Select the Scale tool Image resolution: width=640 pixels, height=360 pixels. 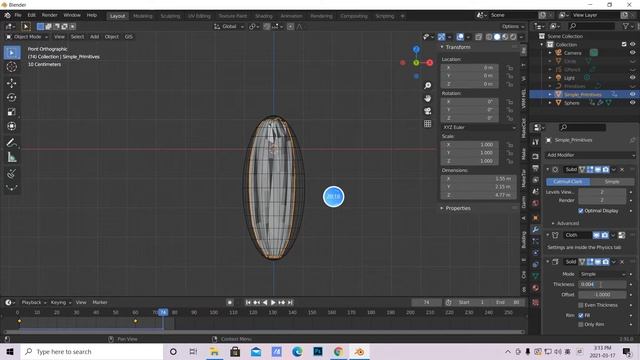coord(12,112)
